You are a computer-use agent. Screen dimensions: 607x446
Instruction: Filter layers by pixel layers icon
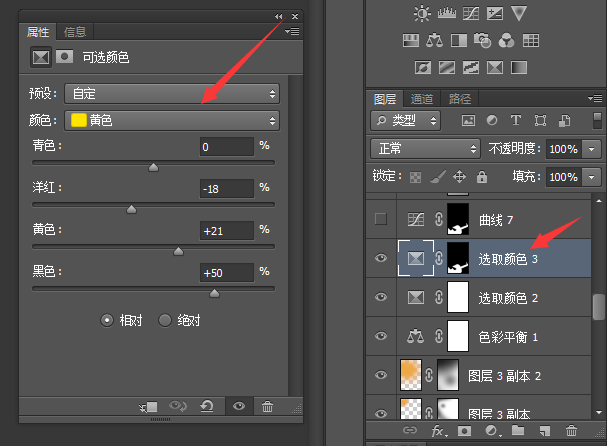[x=468, y=120]
